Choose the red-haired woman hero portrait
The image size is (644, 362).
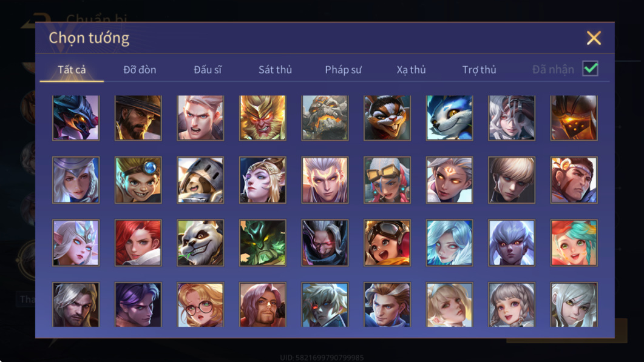(x=138, y=243)
